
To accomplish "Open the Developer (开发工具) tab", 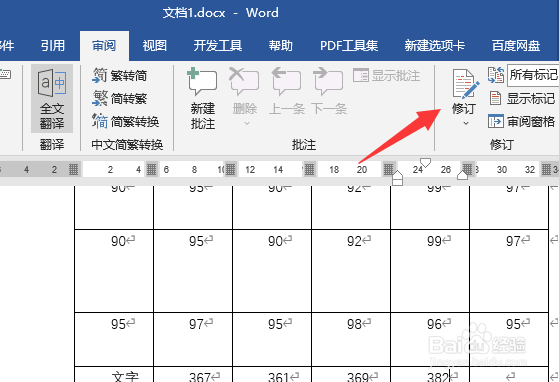I will coord(217,46).
